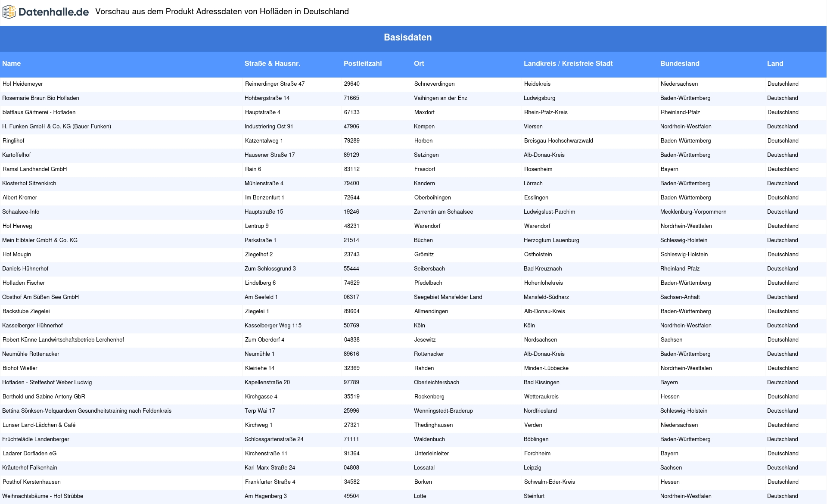Click postal code 29640
This screenshot has height=504, width=827.
[351, 84]
